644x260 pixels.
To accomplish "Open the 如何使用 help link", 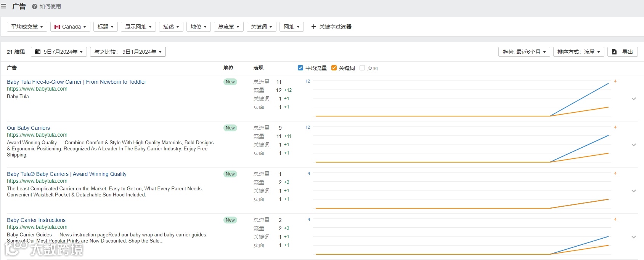I will tap(47, 6).
